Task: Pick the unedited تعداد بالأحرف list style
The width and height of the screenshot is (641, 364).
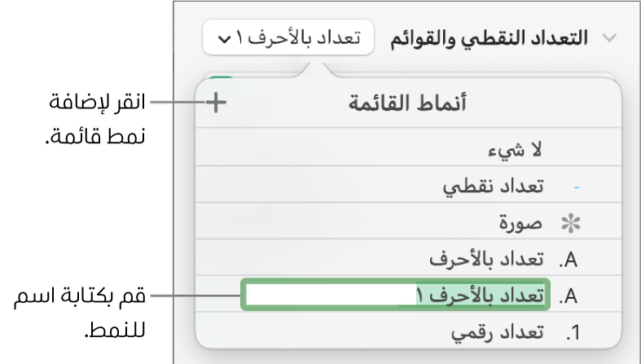Action: [x=485, y=261]
